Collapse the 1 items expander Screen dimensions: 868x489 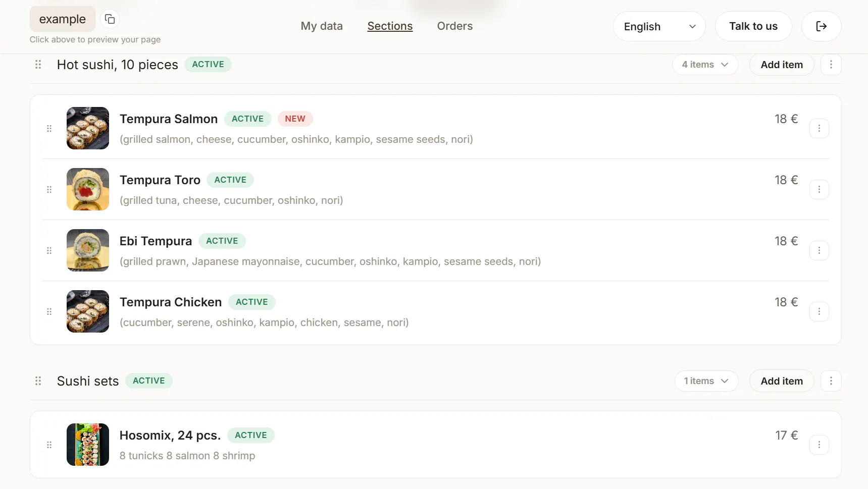706,381
